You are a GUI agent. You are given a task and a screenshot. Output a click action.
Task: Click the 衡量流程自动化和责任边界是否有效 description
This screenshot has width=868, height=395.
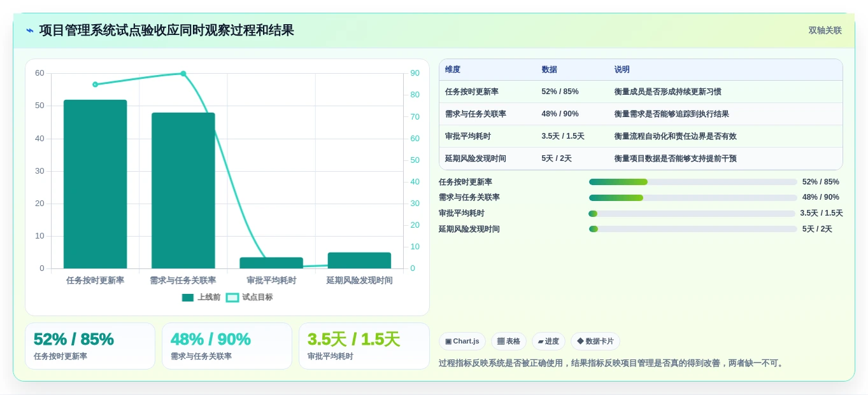pos(676,136)
